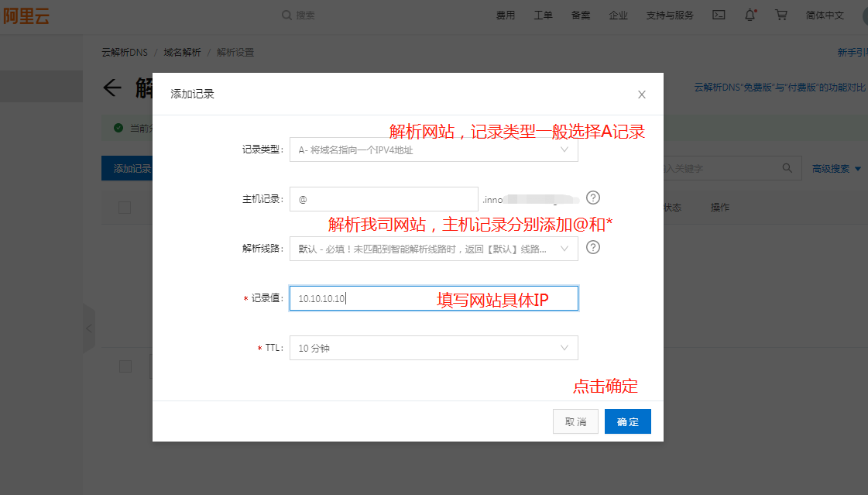Open the 备案 menu

click(581, 15)
